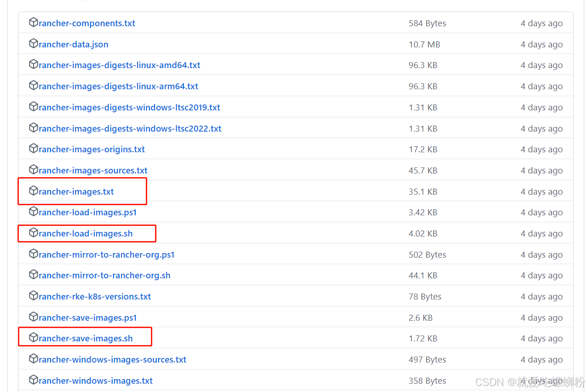Open rancher-load-images.ps1 link
Screen dimensions: 587x392
pyautogui.click(x=88, y=212)
